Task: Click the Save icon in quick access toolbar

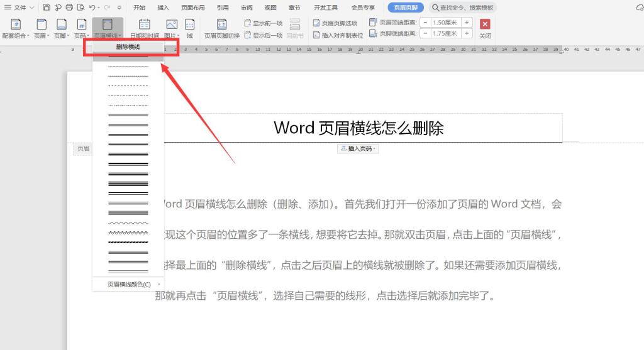Action: click(x=47, y=8)
